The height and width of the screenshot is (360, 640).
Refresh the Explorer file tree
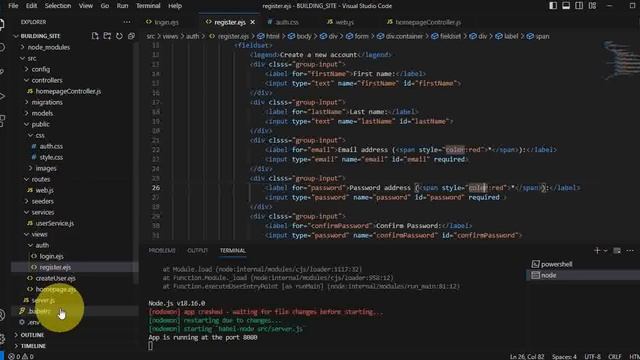(119, 36)
